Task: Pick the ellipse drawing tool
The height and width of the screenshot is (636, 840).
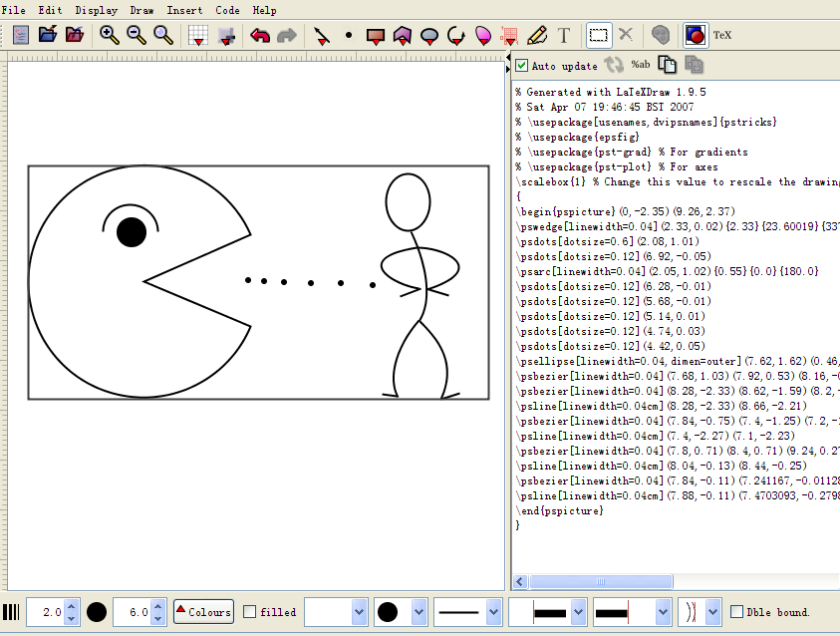Action: coord(428,35)
